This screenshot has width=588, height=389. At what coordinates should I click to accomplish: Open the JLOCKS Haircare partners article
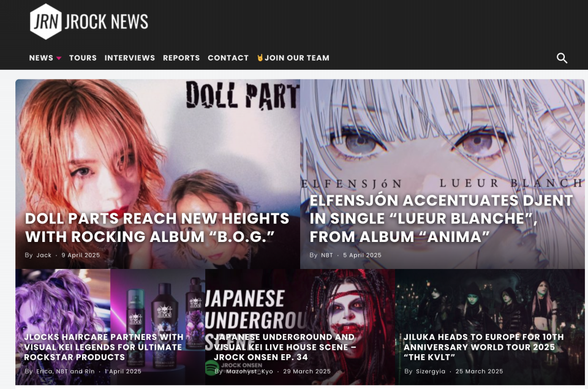coord(104,347)
